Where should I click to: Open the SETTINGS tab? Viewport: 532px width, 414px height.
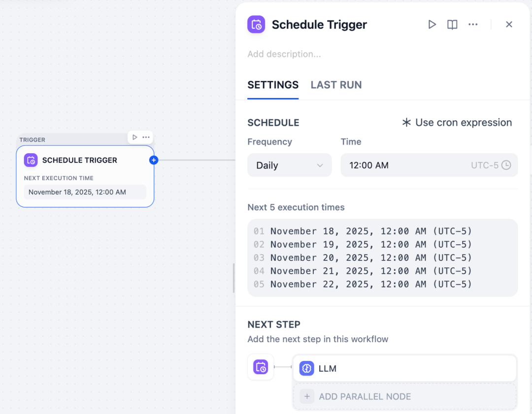(x=273, y=85)
